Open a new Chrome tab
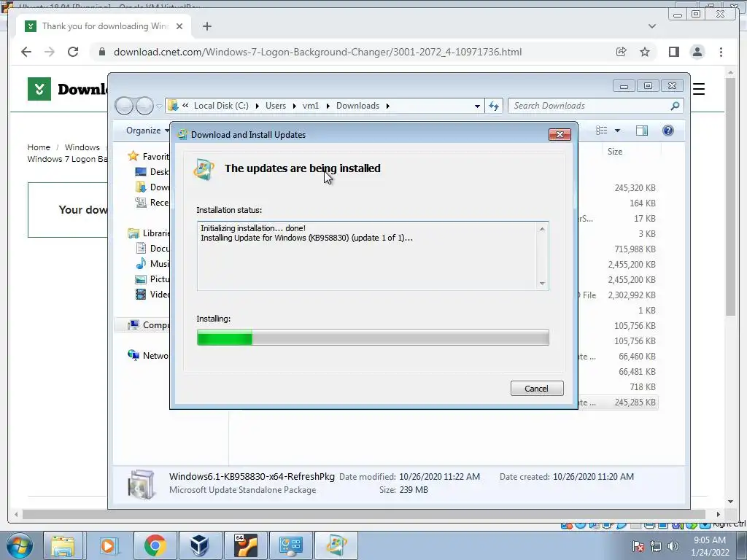Screen dimensions: 747x560 206,26
